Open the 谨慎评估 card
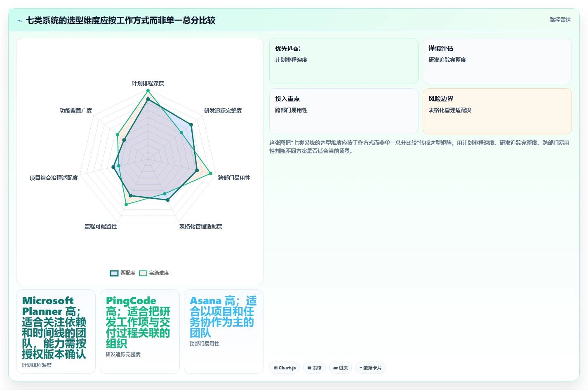The width and height of the screenshot is (588, 390). [497, 61]
